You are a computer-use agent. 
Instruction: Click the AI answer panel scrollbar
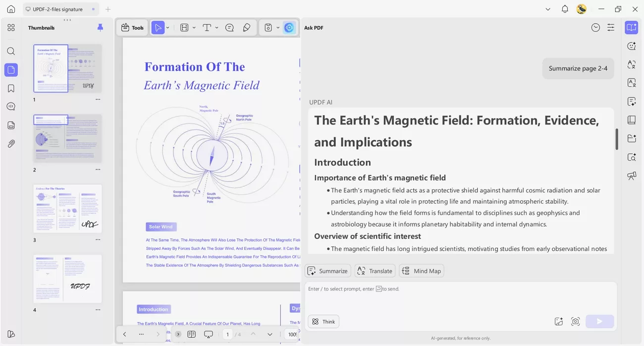click(x=617, y=139)
